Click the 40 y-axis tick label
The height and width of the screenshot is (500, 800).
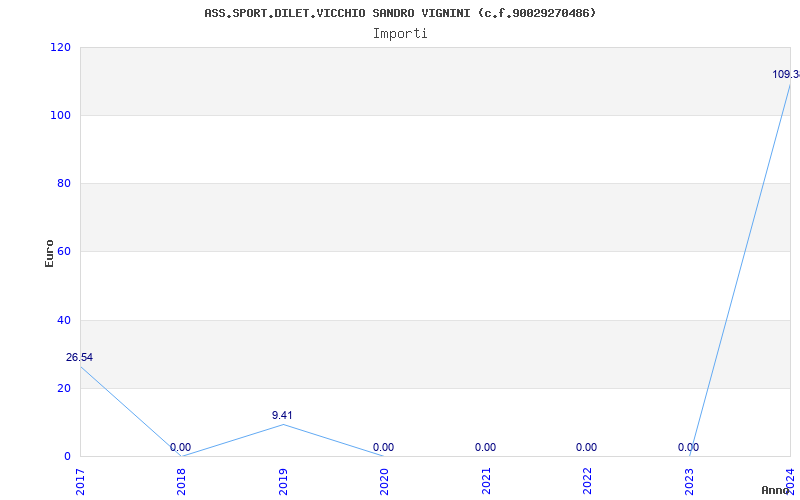coord(64,320)
